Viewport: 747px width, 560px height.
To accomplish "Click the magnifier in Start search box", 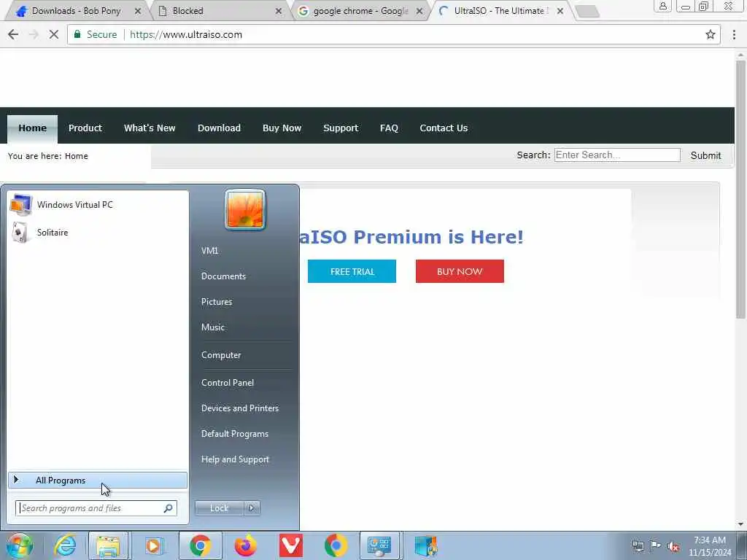I will pos(168,508).
